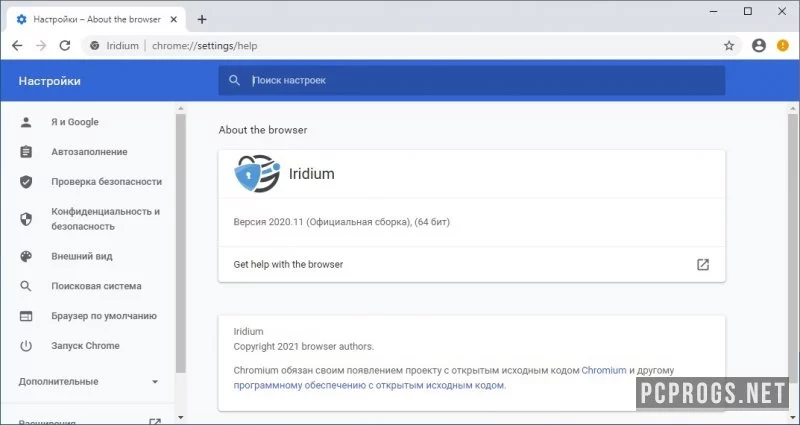Click the Поиск настроек search field
The image size is (800, 425).
point(472,80)
